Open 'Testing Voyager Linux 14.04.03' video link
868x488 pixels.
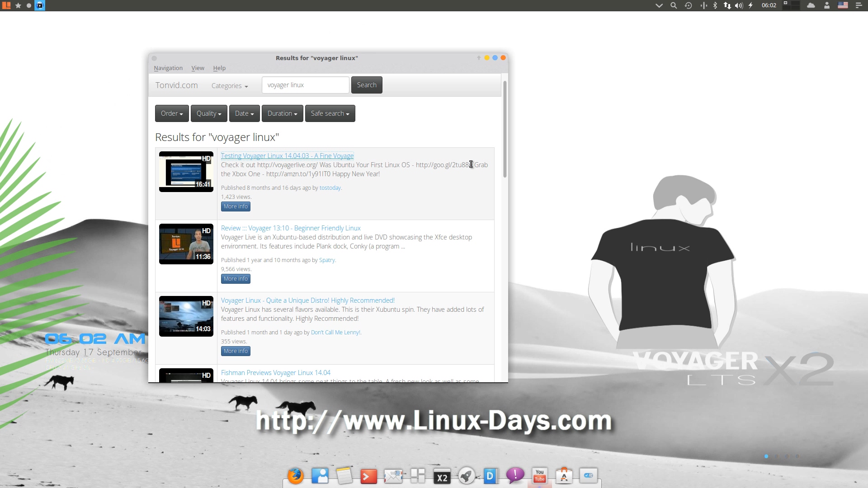(x=288, y=155)
